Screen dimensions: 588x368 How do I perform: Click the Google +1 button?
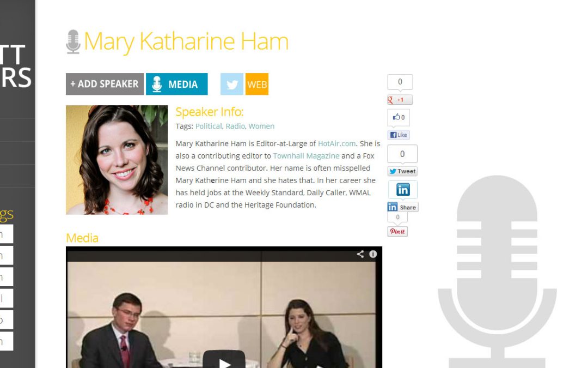tap(400, 100)
